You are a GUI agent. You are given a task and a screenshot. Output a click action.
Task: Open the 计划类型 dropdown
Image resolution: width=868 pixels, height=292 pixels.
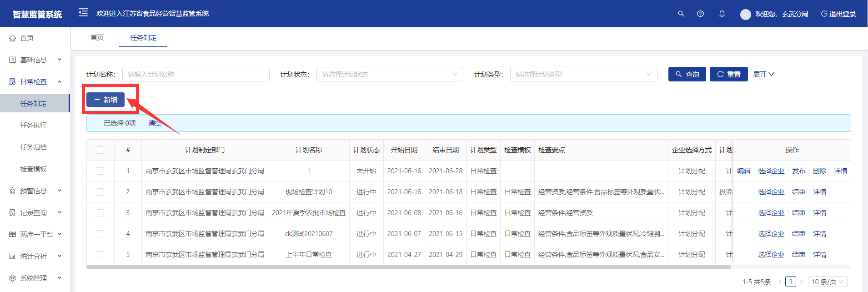coord(583,74)
